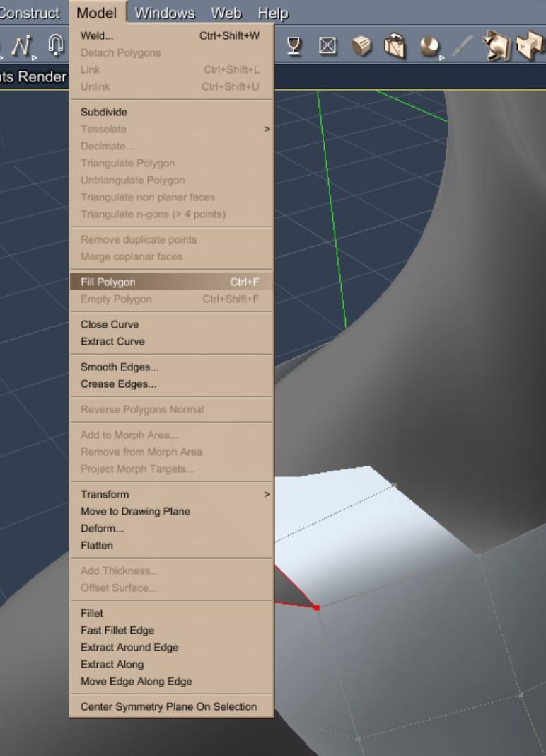546x756 pixels.
Task: Click the magnet snap tool icon
Action: click(x=56, y=45)
